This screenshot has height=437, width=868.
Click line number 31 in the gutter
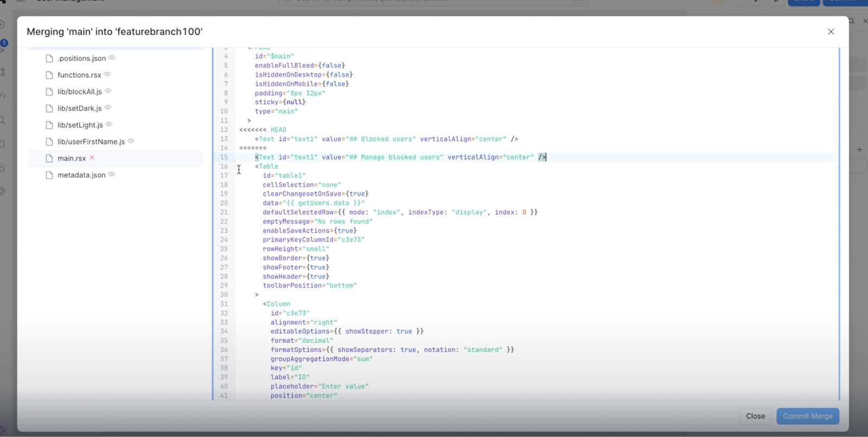pyautogui.click(x=224, y=304)
